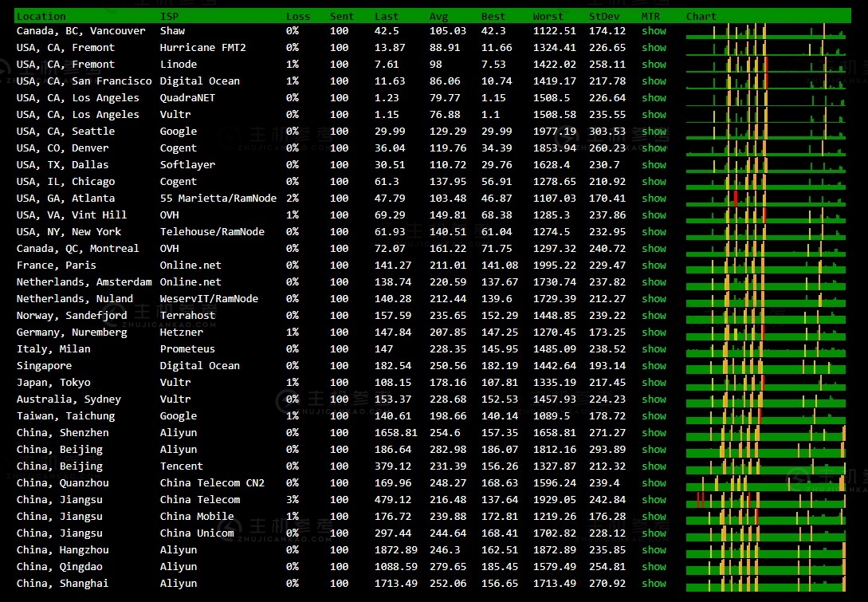This screenshot has height=602, width=868.
Task: Click the '3%' loss value
Action: click(x=293, y=500)
